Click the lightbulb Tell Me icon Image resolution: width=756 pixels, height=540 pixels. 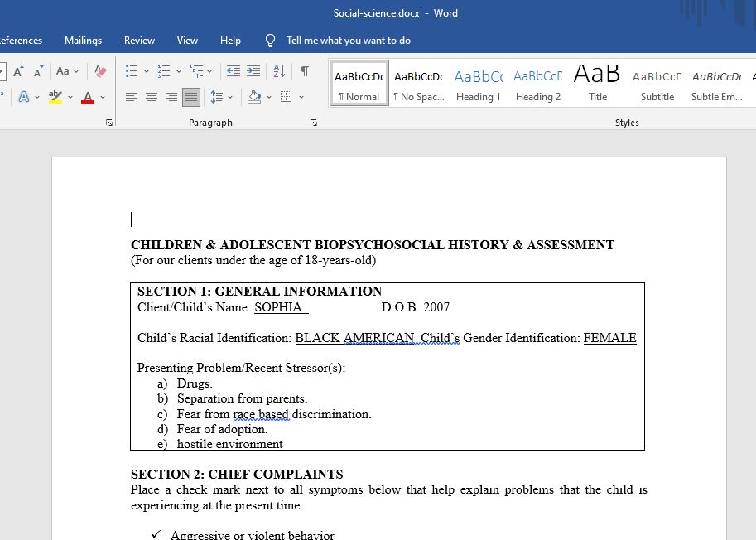click(271, 41)
